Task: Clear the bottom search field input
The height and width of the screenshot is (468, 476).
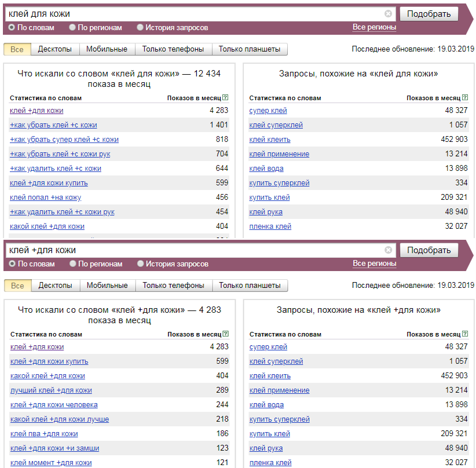Action: click(x=389, y=250)
